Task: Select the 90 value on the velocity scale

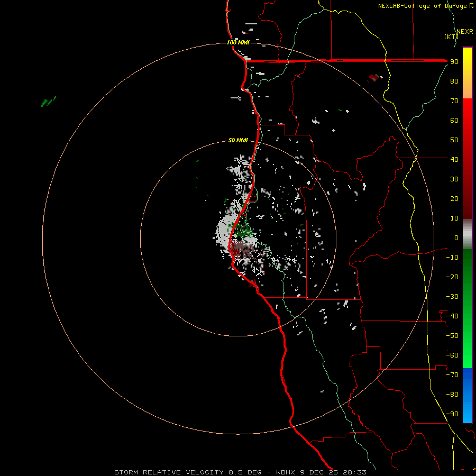Action: click(454, 62)
